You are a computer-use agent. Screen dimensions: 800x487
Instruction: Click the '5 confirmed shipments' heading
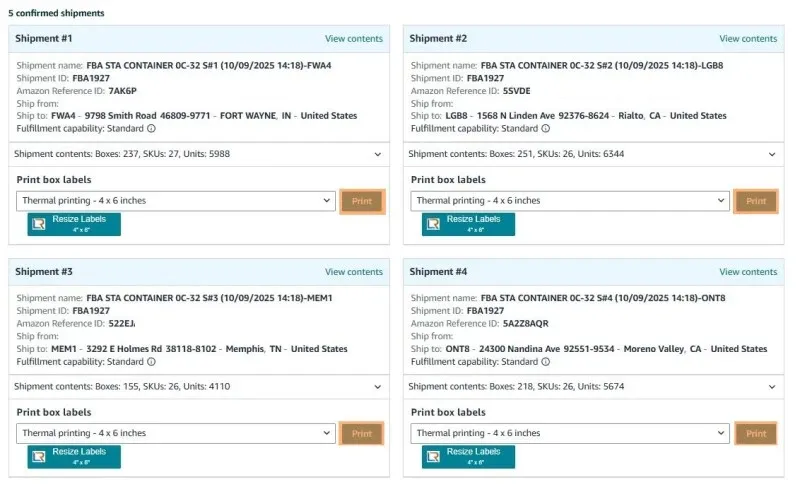click(56, 13)
